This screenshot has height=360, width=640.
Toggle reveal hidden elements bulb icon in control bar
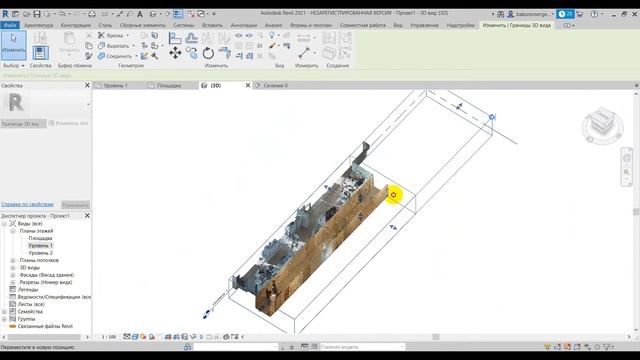(x=201, y=337)
